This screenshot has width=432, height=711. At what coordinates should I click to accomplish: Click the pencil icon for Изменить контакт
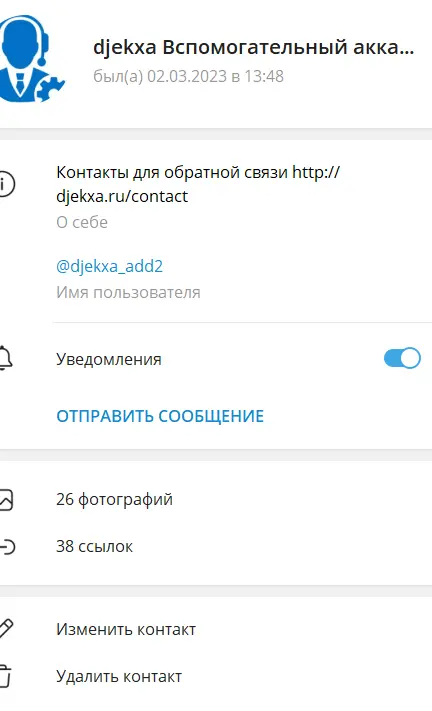(x=6, y=629)
